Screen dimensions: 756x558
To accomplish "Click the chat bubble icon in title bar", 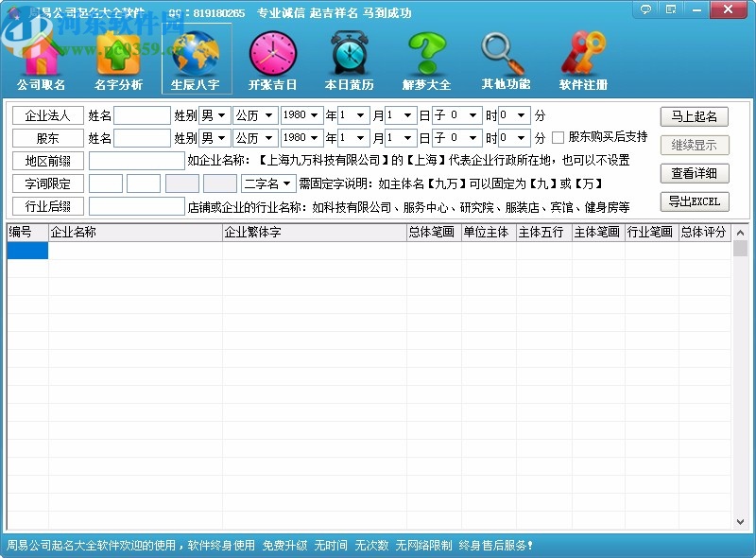I will pyautogui.click(x=645, y=9).
